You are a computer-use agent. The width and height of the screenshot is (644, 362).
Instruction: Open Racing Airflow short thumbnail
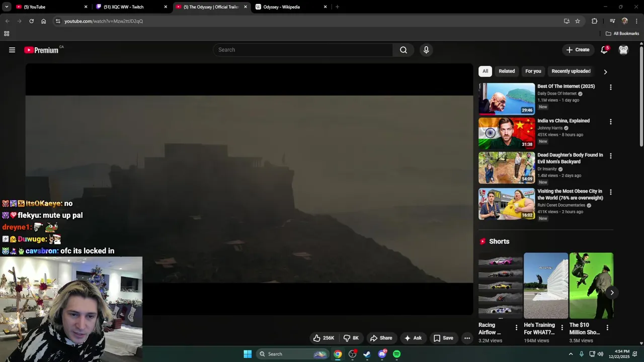501,286
